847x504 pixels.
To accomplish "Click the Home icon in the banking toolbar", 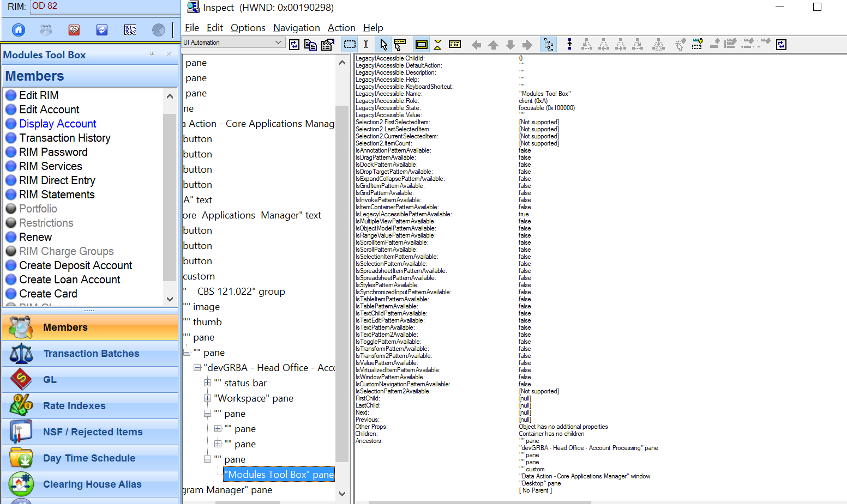I will tap(19, 30).
